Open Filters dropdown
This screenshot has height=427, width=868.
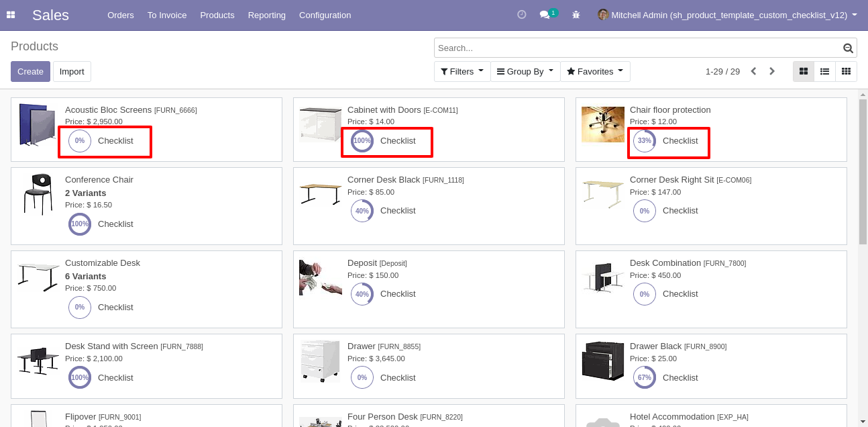point(462,71)
